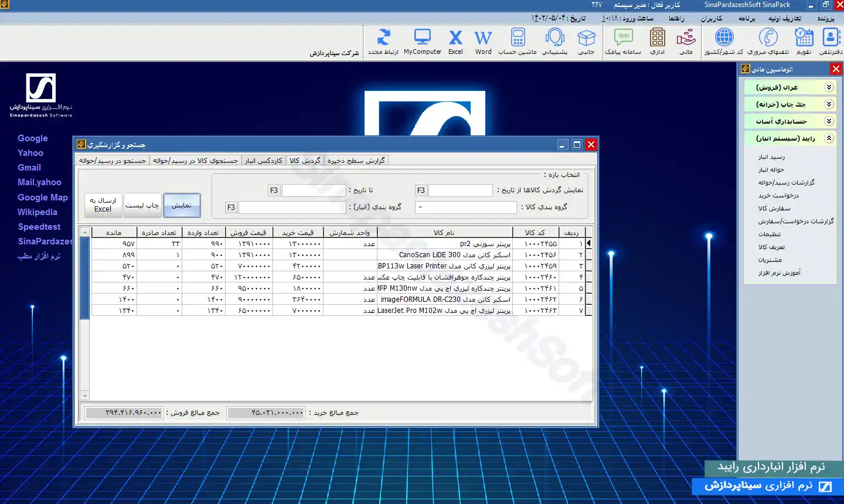
Task: Open تعریف کالا in the side panel
Action: click(771, 247)
